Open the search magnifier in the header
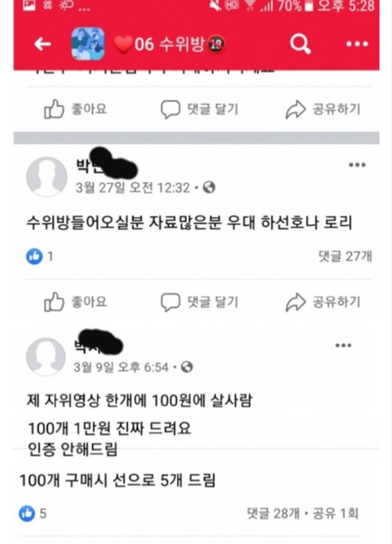This screenshot has height=544, width=392. 300,44
